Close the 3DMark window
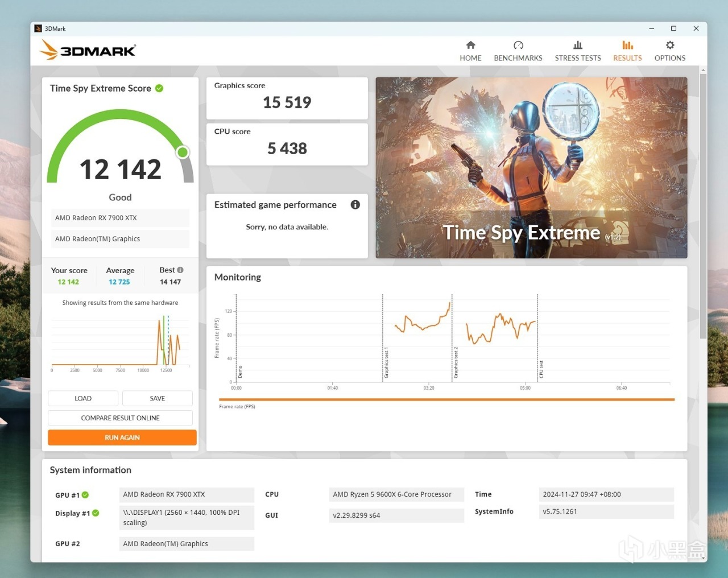This screenshot has width=728, height=578. (x=696, y=28)
